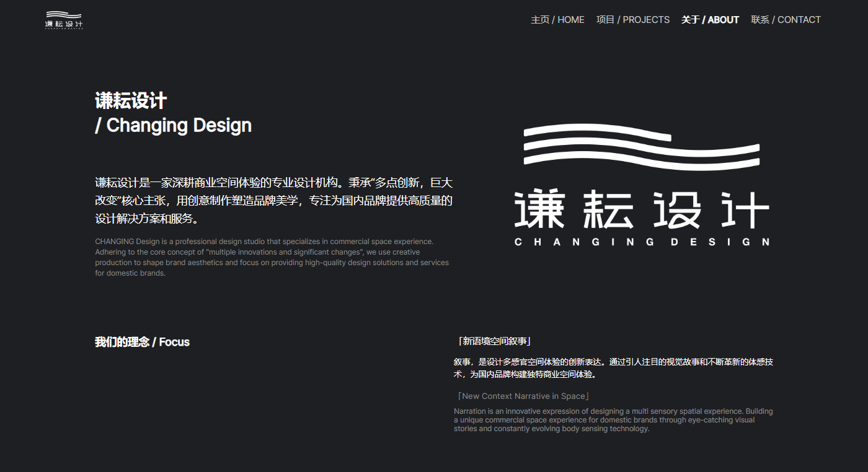Screen dimensions: 868x472
Task: Select the 关于 / ABOUT nav item
Action: click(x=710, y=20)
